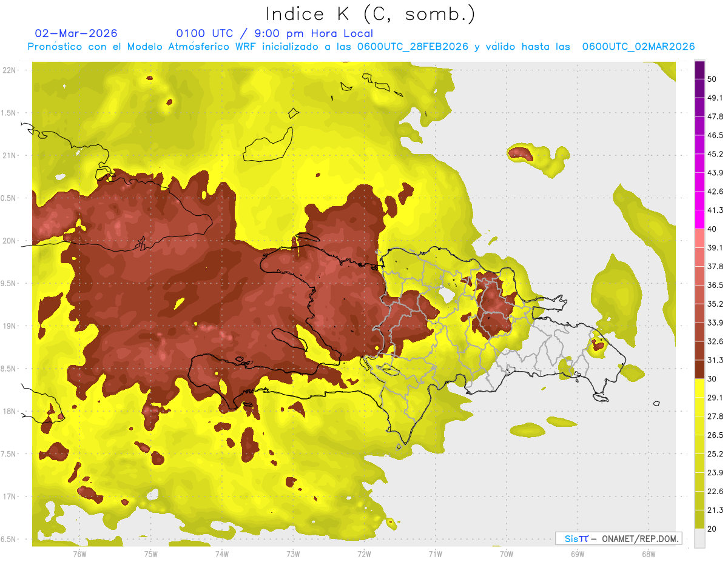Pick the magenta swatch between 40 and 41.3
Viewport: 728px width, 562px height.
click(699, 219)
